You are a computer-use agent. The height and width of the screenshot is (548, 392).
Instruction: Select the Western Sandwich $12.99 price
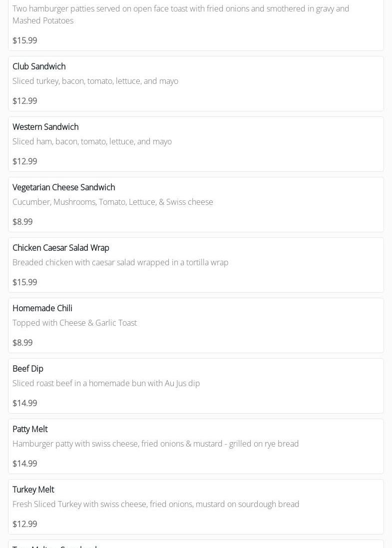coord(24,161)
